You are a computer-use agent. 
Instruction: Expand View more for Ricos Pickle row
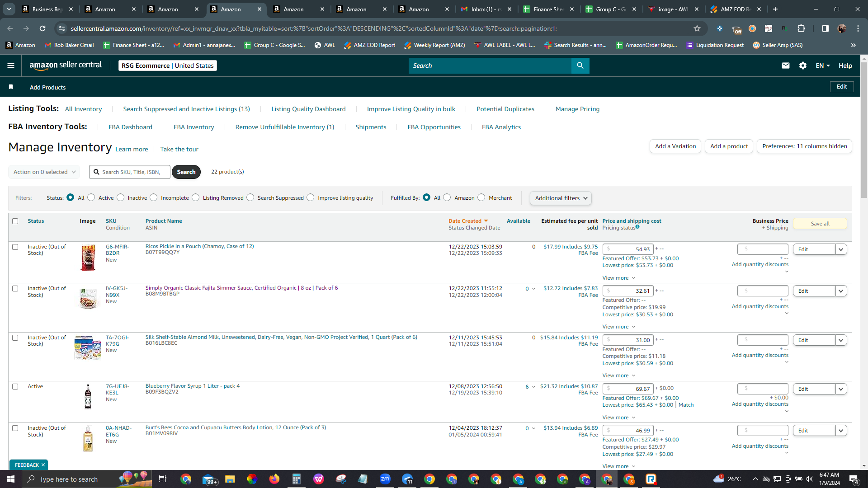coord(619,278)
